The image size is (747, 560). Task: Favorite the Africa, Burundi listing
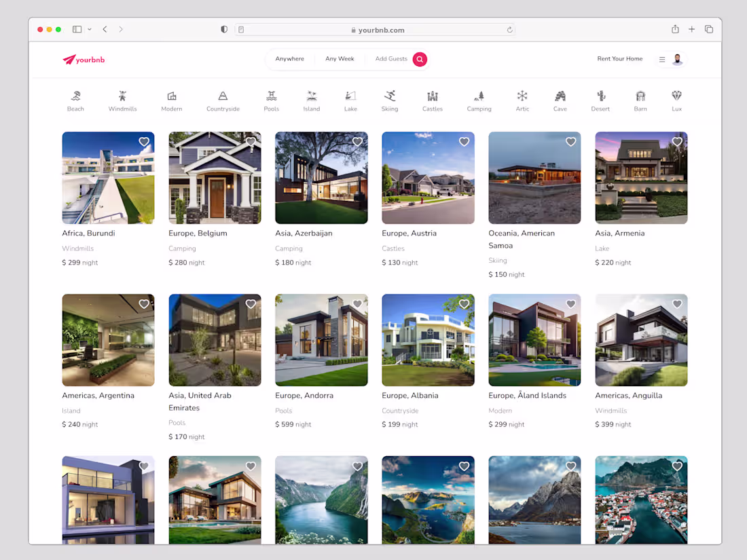pyautogui.click(x=144, y=142)
